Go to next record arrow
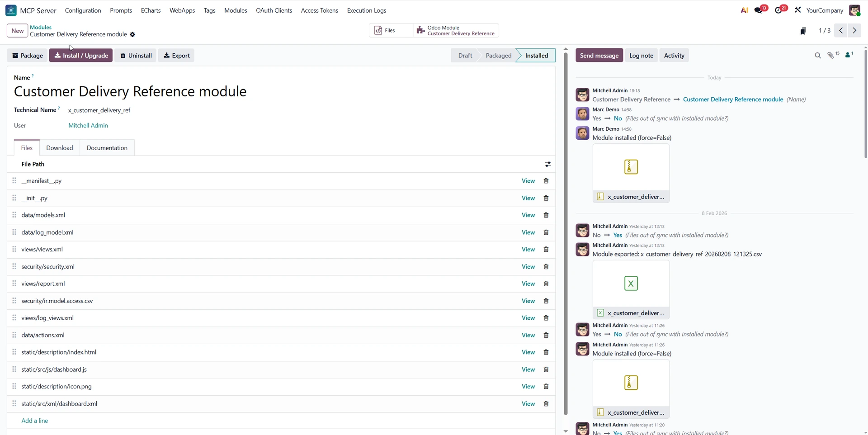 (854, 30)
